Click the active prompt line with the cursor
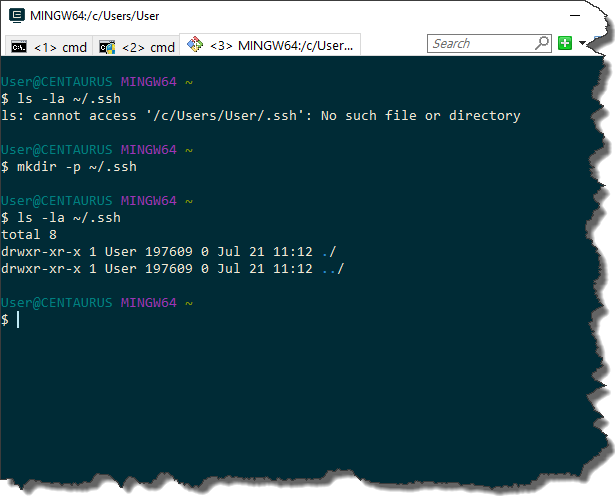Image resolution: width=615 pixels, height=496 pixels. (10, 320)
